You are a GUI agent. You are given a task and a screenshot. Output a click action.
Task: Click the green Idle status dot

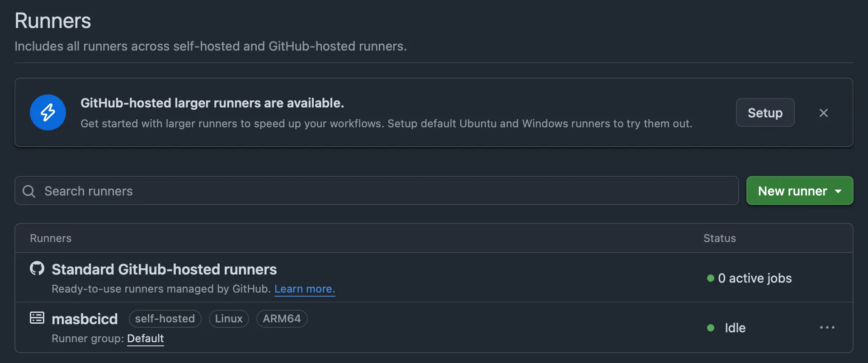pos(711,328)
